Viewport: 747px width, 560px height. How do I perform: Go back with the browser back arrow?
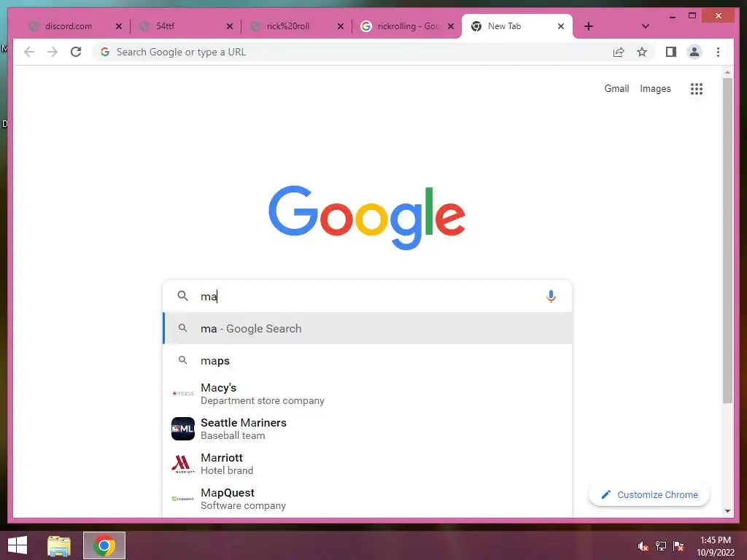(x=29, y=52)
